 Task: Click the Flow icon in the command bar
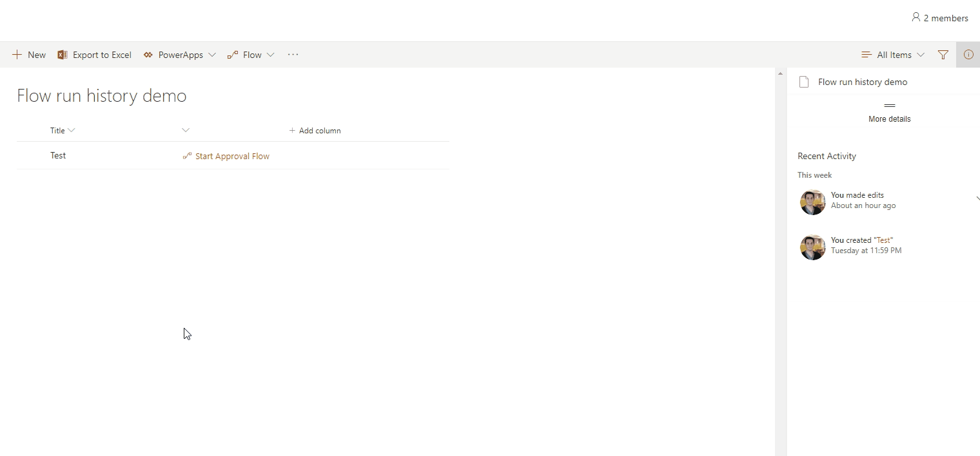[233, 55]
